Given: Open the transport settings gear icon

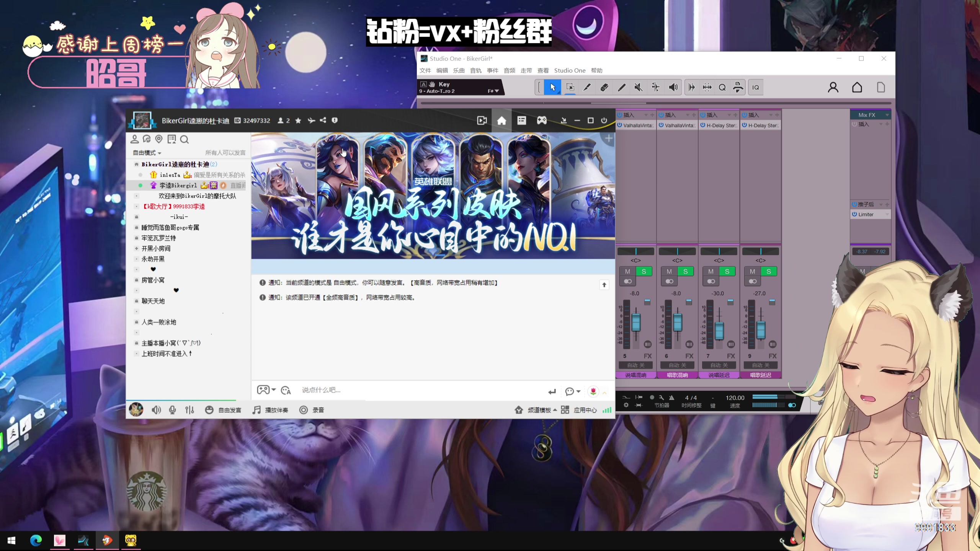Looking at the screenshot, I should tap(626, 405).
